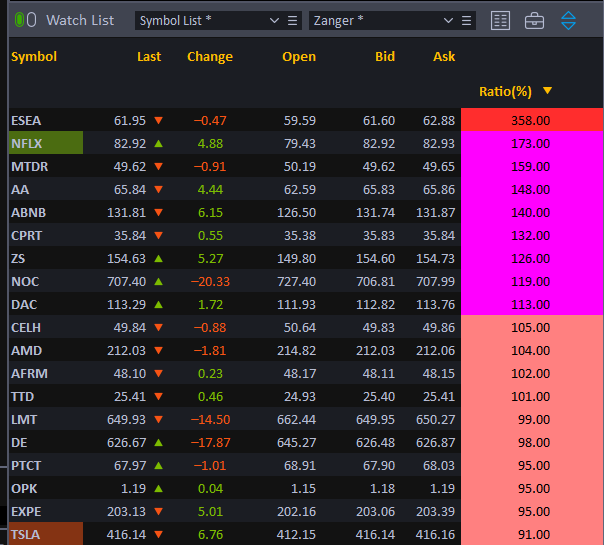
Task: Click the red 358.00 ratio cell
Action: (x=532, y=120)
